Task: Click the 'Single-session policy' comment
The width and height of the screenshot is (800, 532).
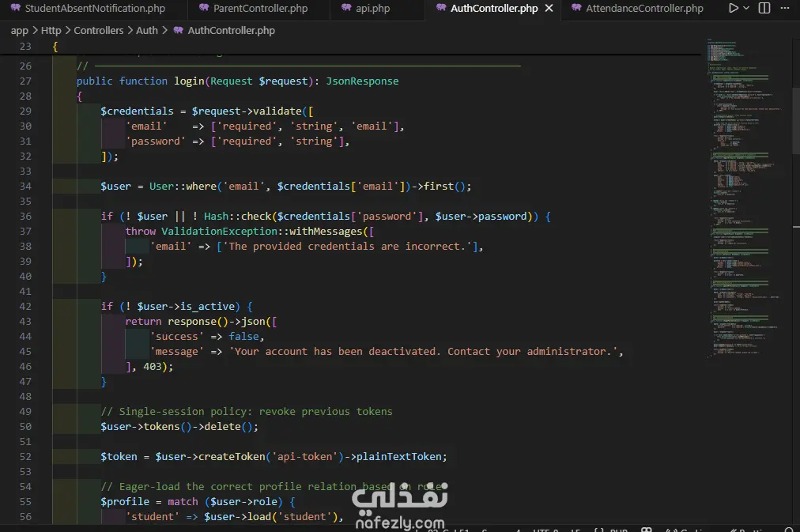Action: click(x=247, y=412)
